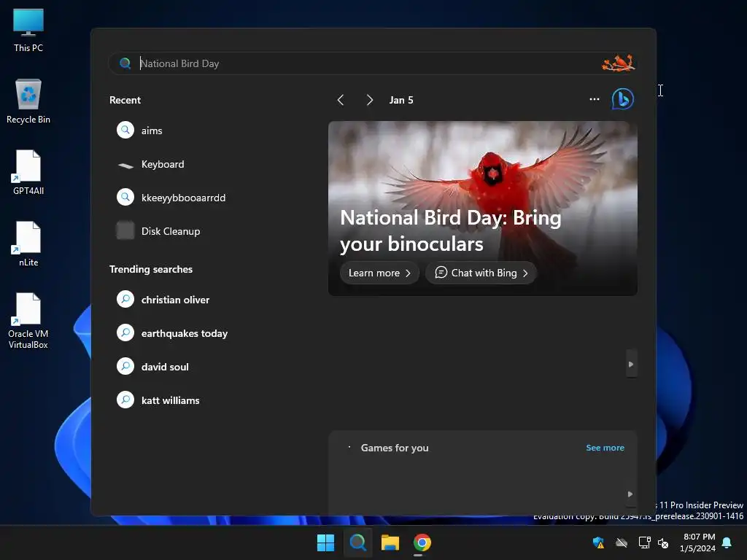
Task: Open the Bing chat icon
Action: tap(623, 99)
